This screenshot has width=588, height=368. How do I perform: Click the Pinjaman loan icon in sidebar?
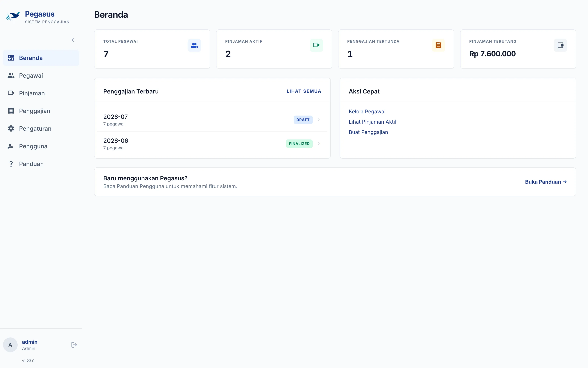coord(11,93)
